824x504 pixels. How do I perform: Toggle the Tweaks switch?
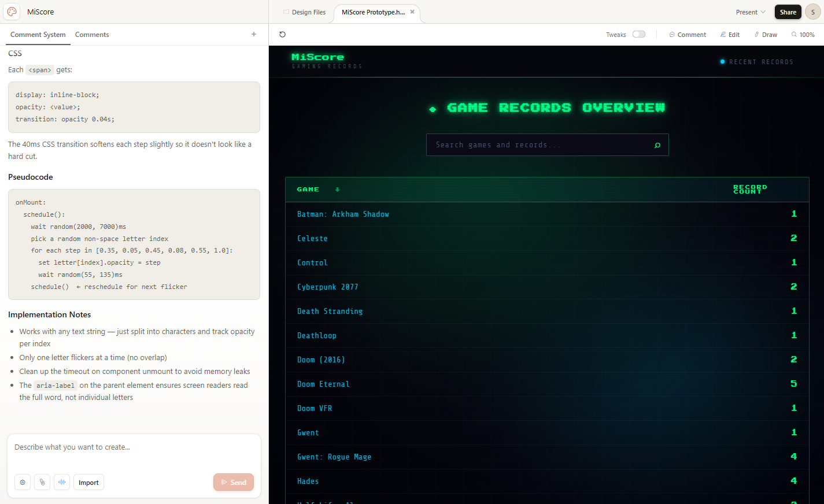[639, 34]
